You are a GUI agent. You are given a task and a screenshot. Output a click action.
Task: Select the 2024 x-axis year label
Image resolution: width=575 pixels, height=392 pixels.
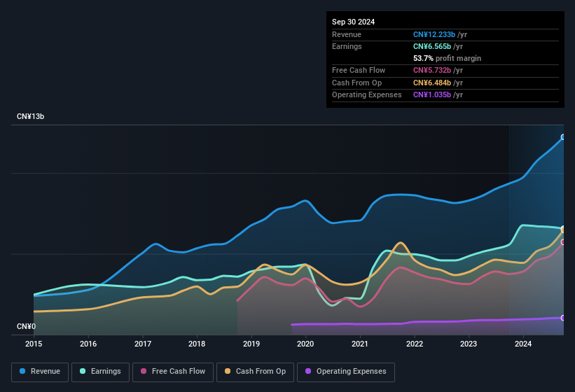(522, 344)
